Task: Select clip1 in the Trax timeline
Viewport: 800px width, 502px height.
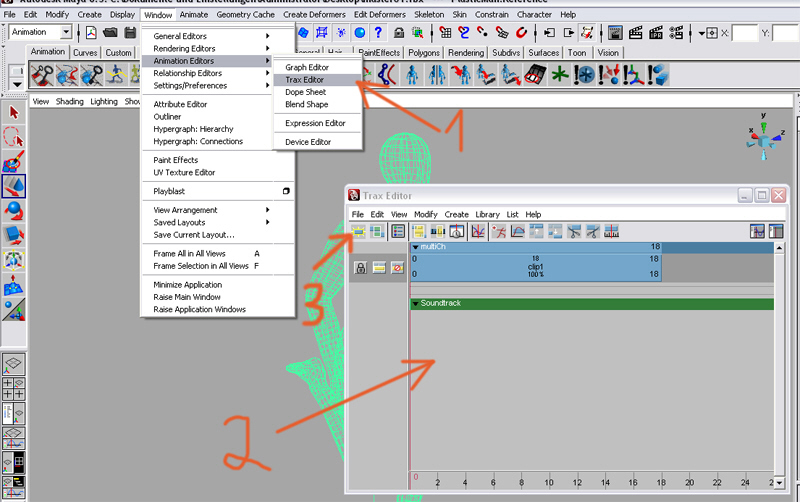Action: click(x=535, y=268)
